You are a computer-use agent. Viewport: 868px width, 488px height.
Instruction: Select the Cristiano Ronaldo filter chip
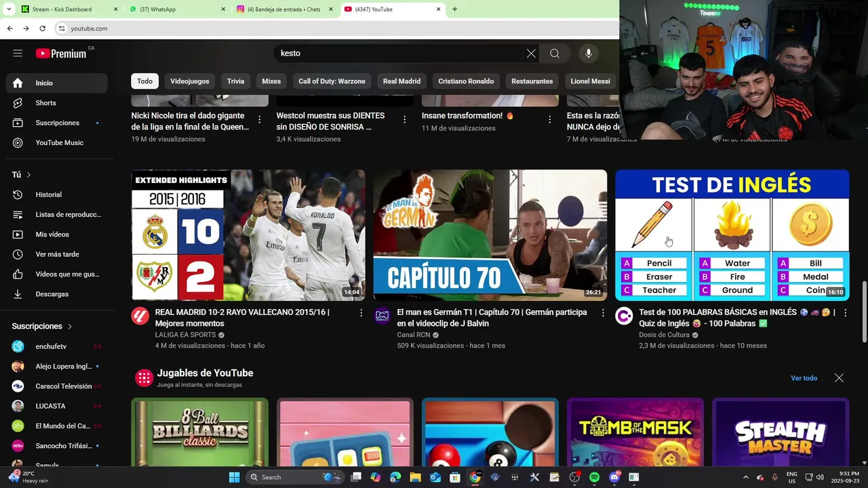pyautogui.click(x=466, y=81)
